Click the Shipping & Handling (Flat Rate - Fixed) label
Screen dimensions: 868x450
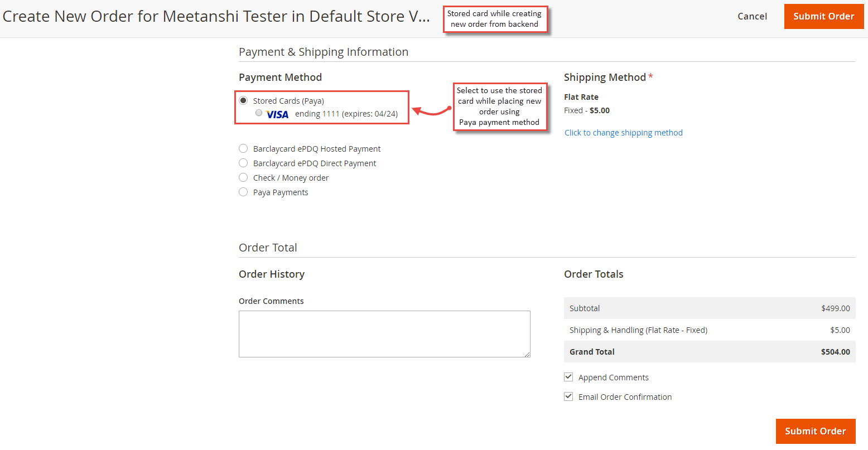(x=638, y=330)
